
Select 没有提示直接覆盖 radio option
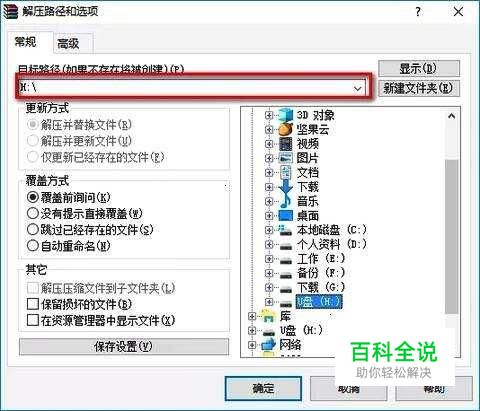[33, 213]
